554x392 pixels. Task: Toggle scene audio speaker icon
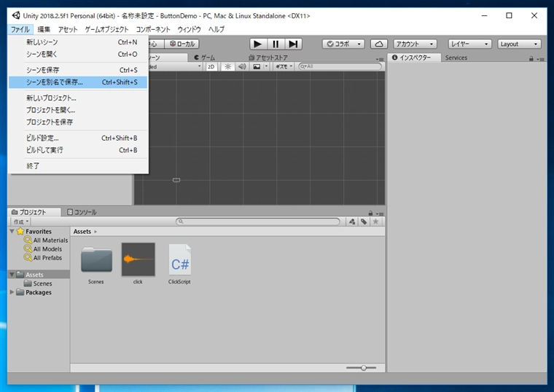coord(242,66)
